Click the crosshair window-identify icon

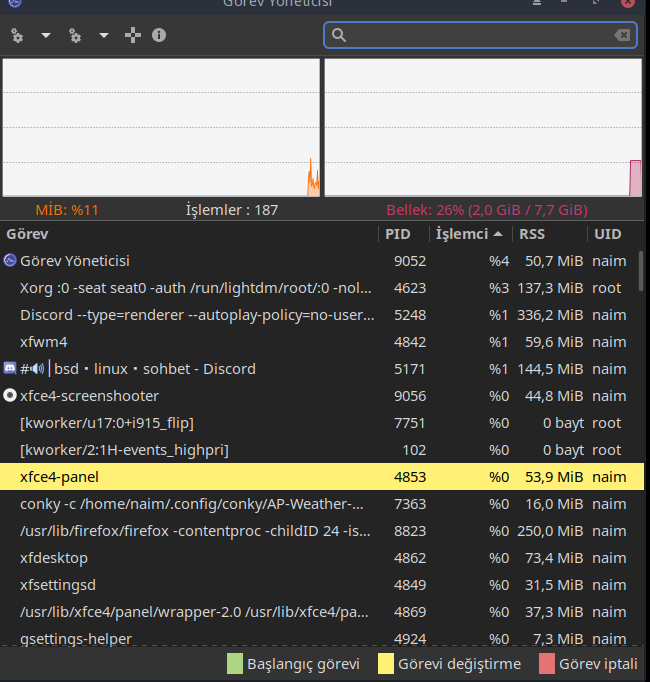point(133,36)
